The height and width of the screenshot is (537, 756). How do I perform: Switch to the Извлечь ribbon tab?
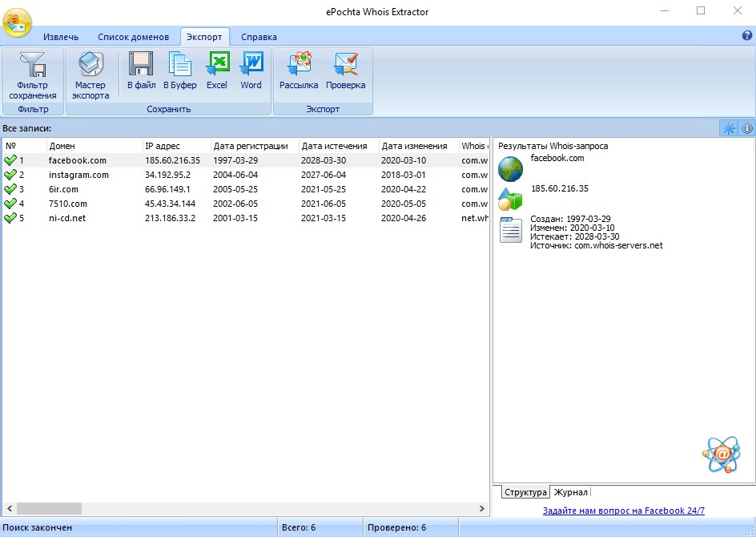(x=61, y=37)
